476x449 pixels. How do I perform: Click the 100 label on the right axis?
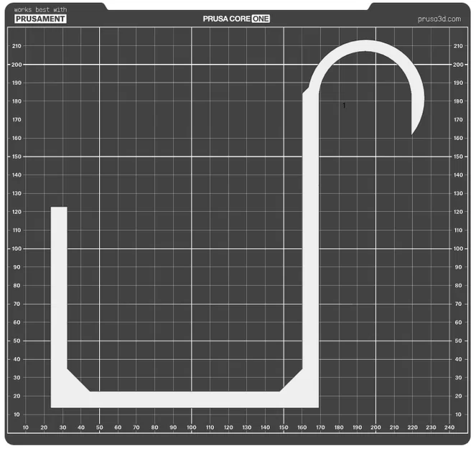(458, 249)
